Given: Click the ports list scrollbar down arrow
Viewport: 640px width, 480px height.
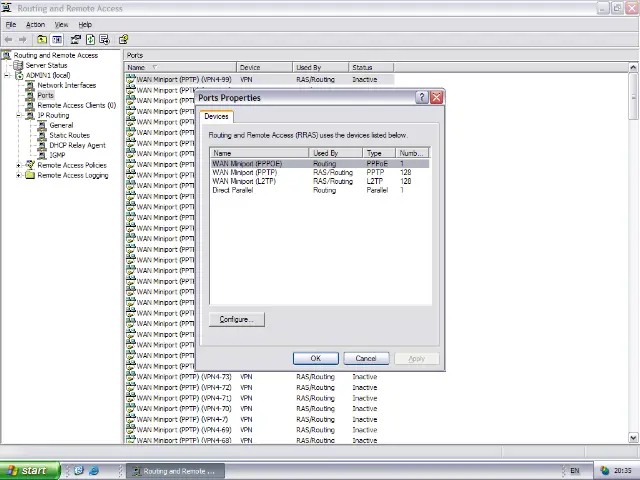Looking at the screenshot, I should tap(633, 438).
